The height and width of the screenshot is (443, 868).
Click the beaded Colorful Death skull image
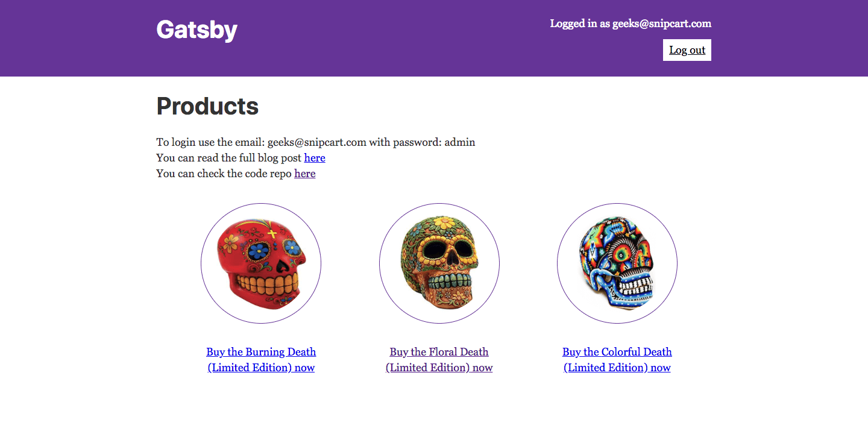point(617,263)
